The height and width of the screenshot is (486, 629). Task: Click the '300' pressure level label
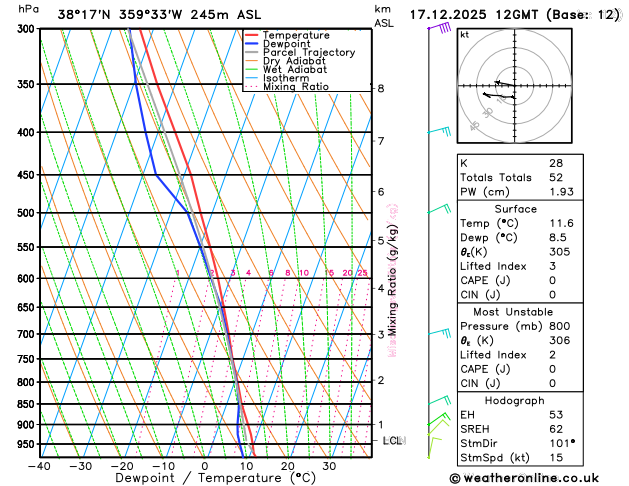click(28, 29)
